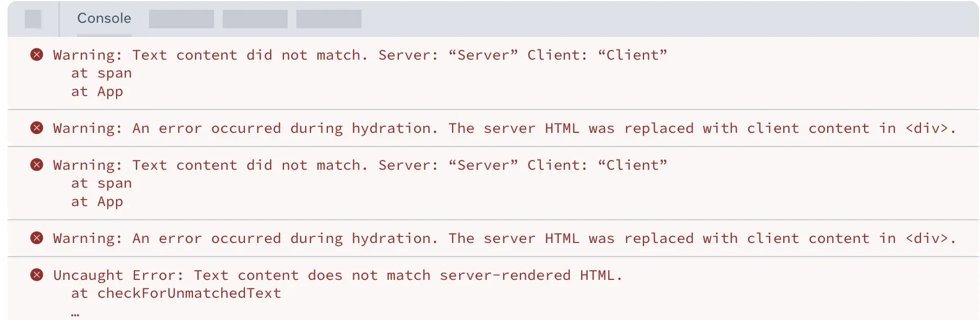This screenshot has width=980, height=320.
Task: Click the error icon next to Uncaught Error
Action: pos(37,275)
